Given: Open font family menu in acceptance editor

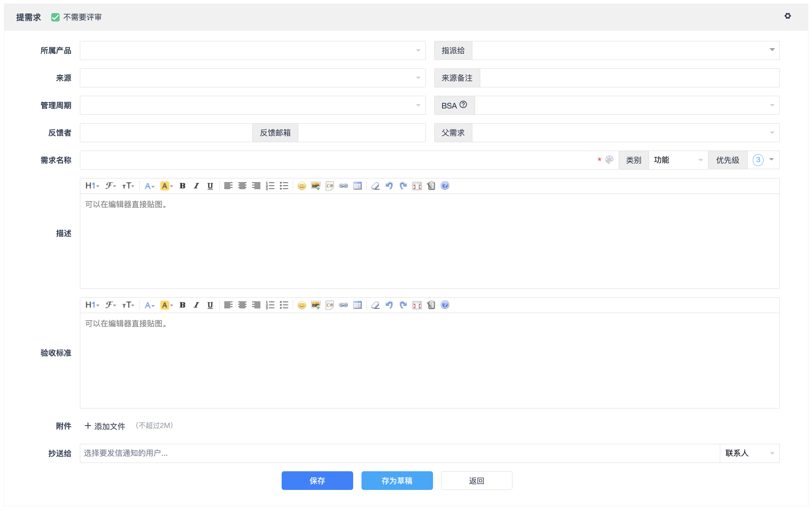Looking at the screenshot, I should [x=110, y=305].
